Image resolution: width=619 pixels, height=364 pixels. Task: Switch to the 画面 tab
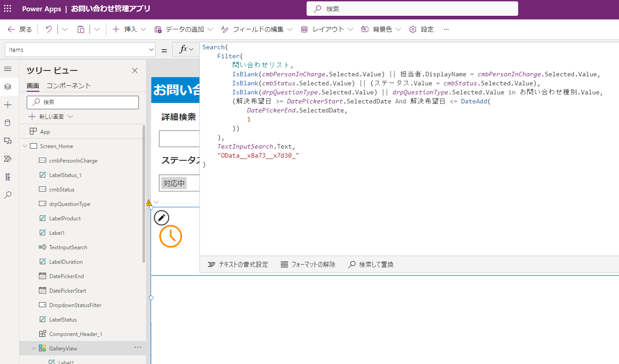click(33, 86)
